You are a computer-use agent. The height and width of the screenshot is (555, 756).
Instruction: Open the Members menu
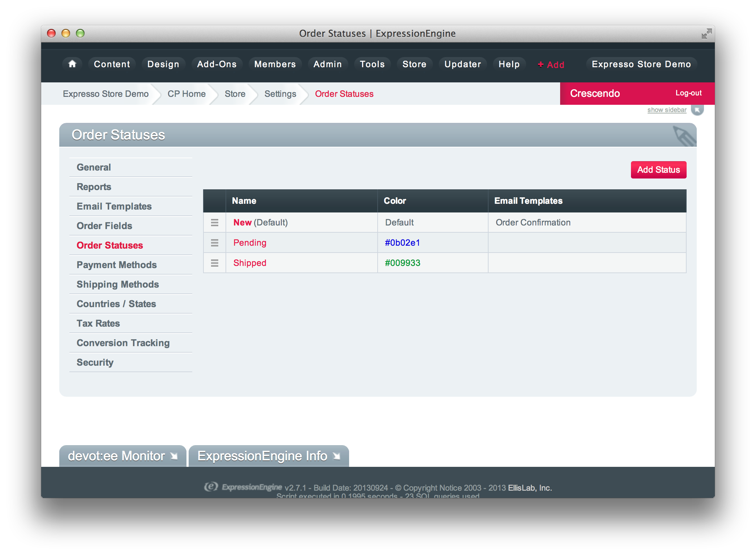(x=275, y=64)
